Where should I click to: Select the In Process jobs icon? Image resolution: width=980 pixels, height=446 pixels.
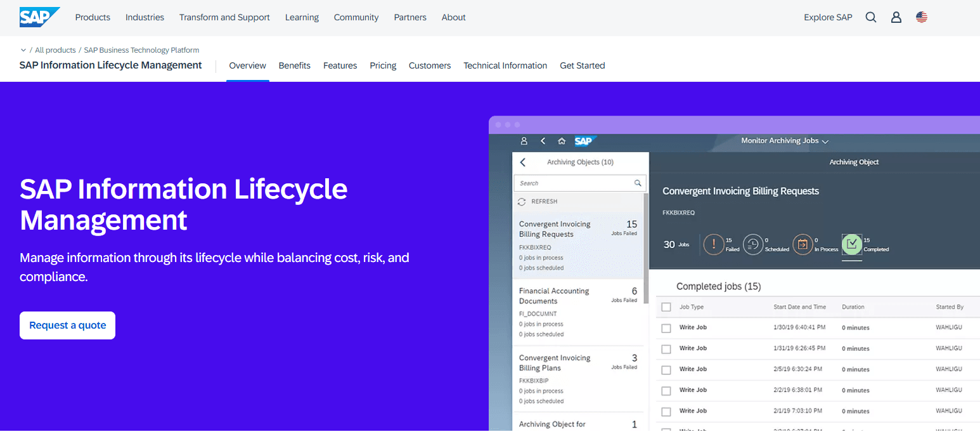tap(803, 244)
